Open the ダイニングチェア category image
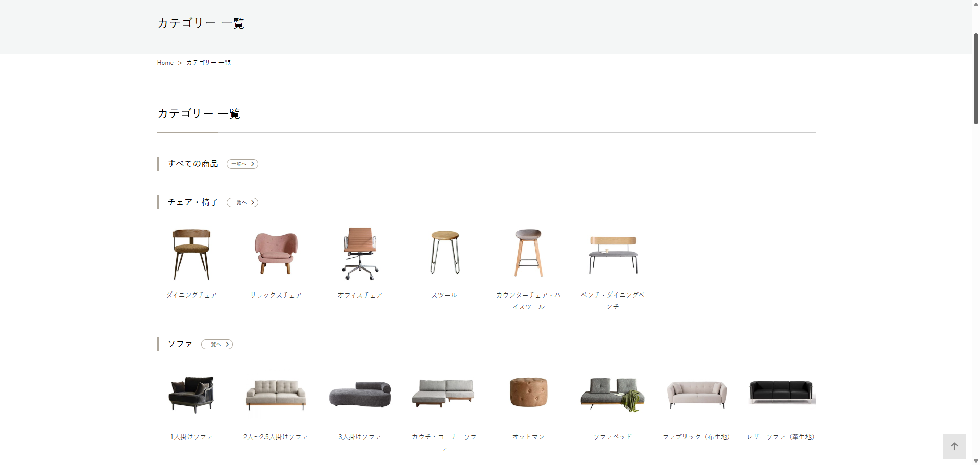The height and width of the screenshot is (465, 980). point(191,254)
